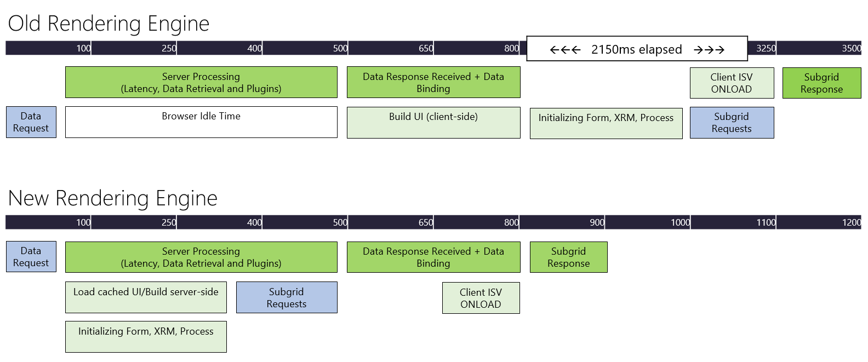Image resolution: width=868 pixels, height=362 pixels.
Task: Select Subgrid Response block in Old Rendering Engine
Action: [x=821, y=83]
